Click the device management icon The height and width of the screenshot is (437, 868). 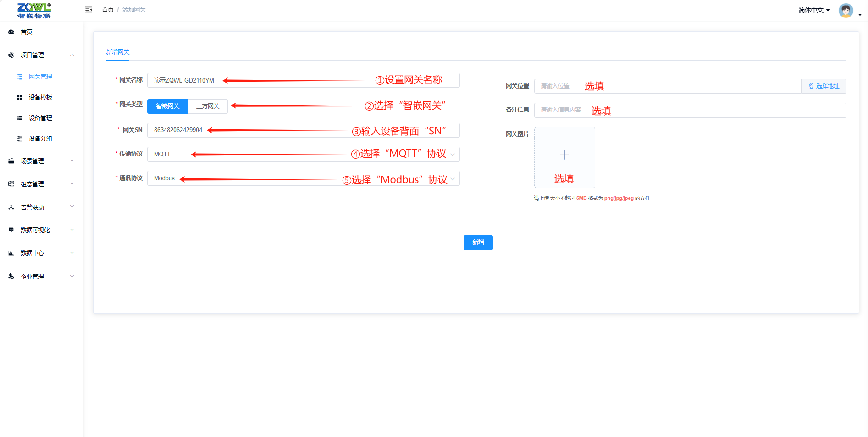click(x=19, y=118)
